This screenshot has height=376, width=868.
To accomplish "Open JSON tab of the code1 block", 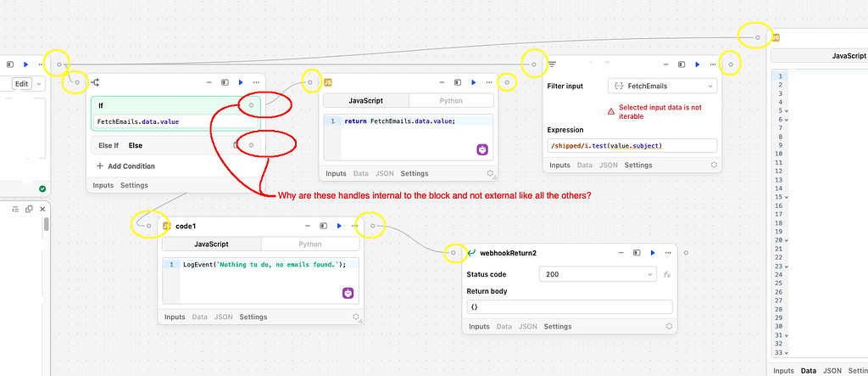I will 224,317.
